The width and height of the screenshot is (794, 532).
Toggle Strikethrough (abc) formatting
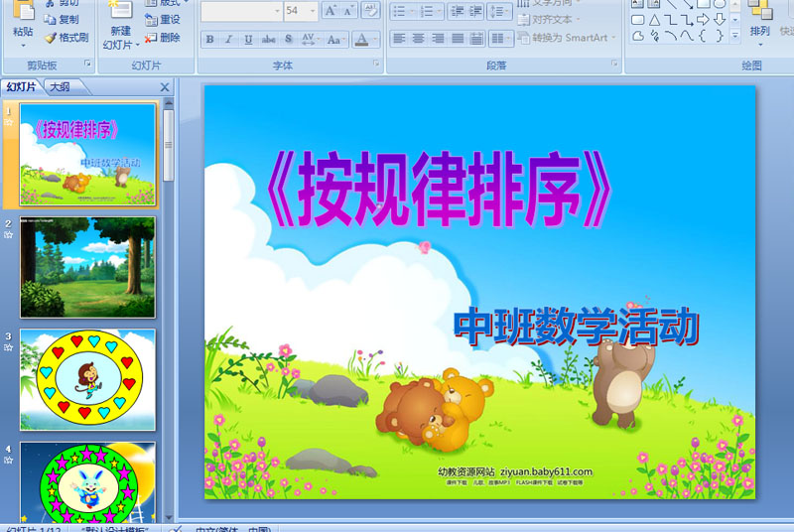268,40
